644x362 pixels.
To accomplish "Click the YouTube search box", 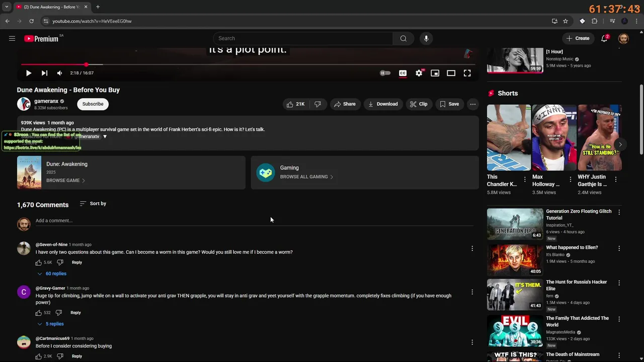I will 303,38.
